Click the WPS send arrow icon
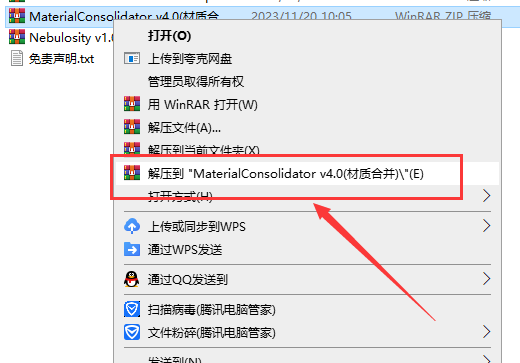The width and height of the screenshot is (520, 363). 132,249
